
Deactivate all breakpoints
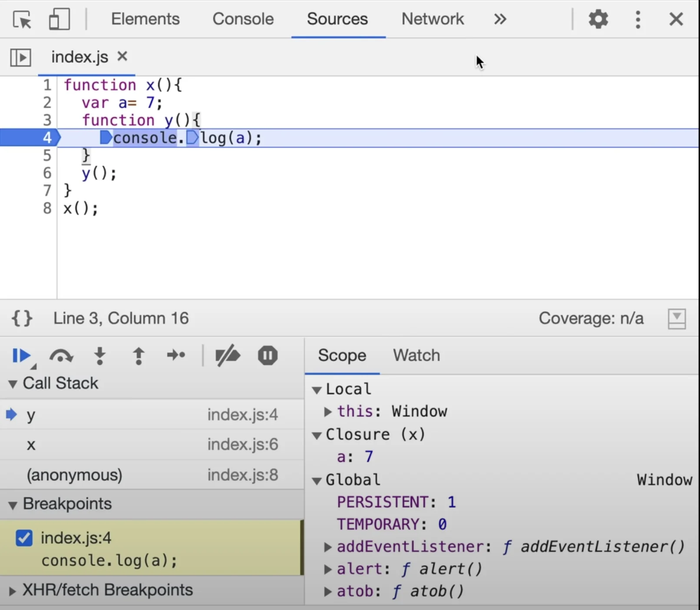click(x=228, y=355)
